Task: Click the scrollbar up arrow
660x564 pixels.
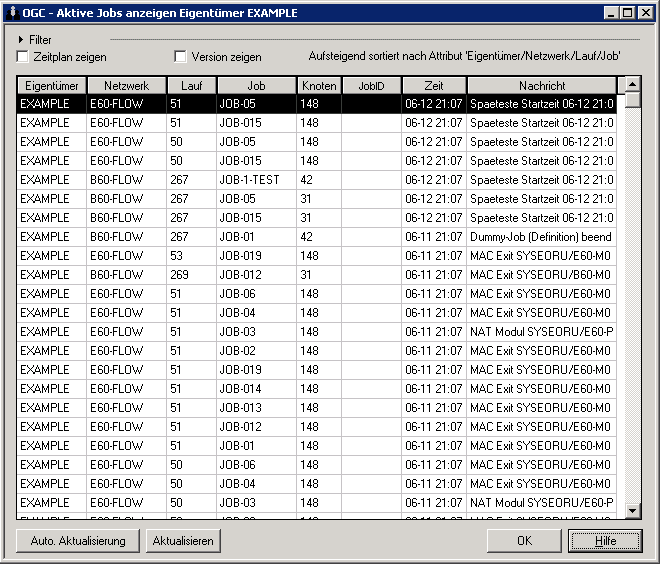Action: (x=633, y=86)
